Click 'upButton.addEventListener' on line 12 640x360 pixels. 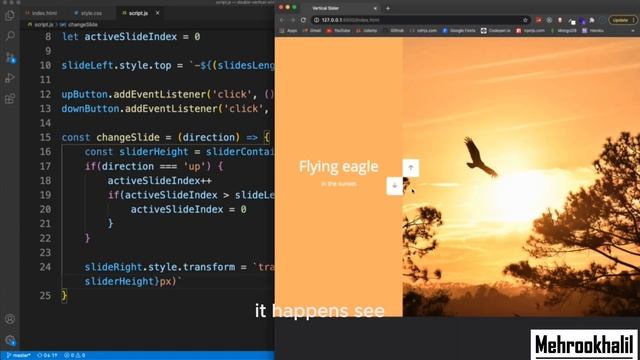click(x=133, y=94)
